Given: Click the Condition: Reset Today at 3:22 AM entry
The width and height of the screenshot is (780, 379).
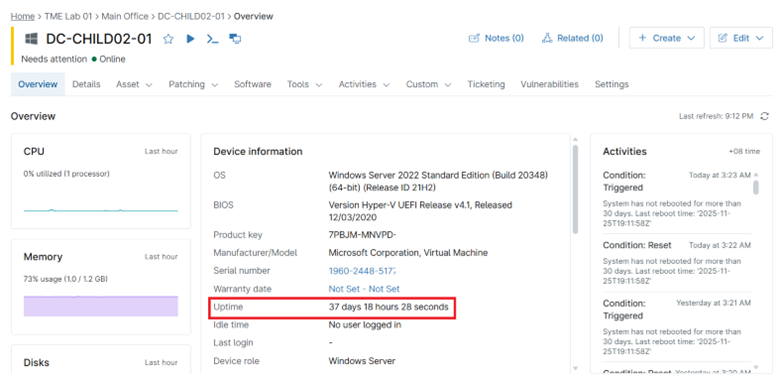Looking at the screenshot, I should click(677, 263).
